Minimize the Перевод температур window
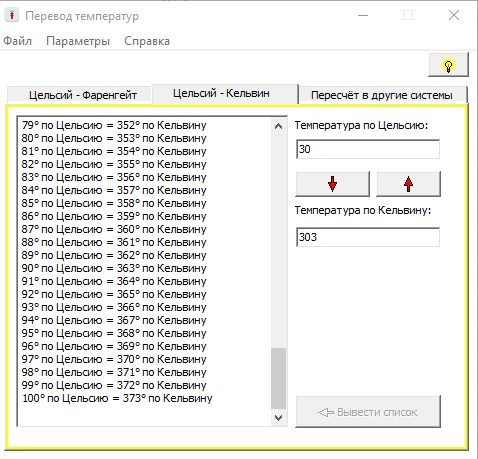 [363, 15]
